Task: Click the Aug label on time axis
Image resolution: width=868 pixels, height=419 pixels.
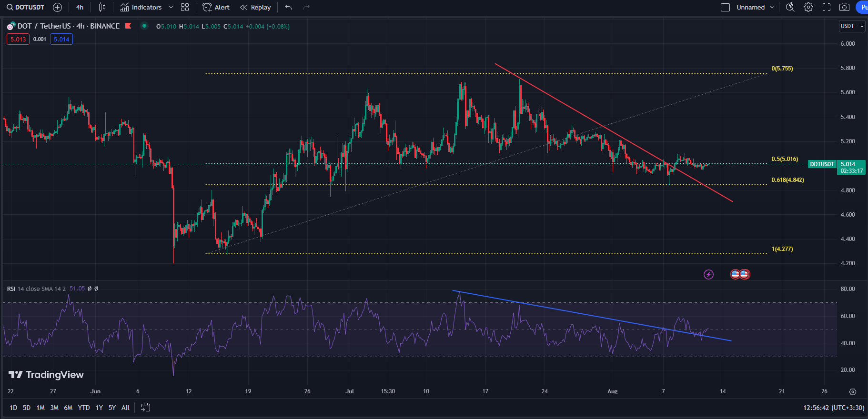Action: 612,391
